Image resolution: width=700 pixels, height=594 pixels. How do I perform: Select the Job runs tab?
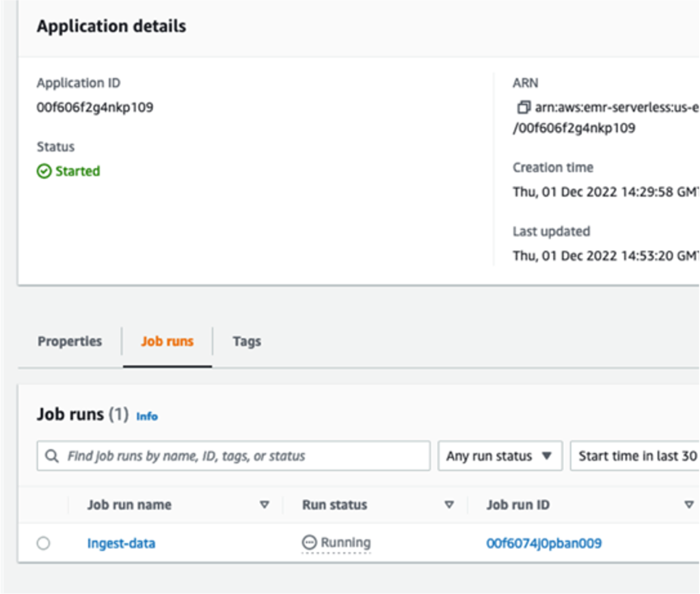point(167,341)
